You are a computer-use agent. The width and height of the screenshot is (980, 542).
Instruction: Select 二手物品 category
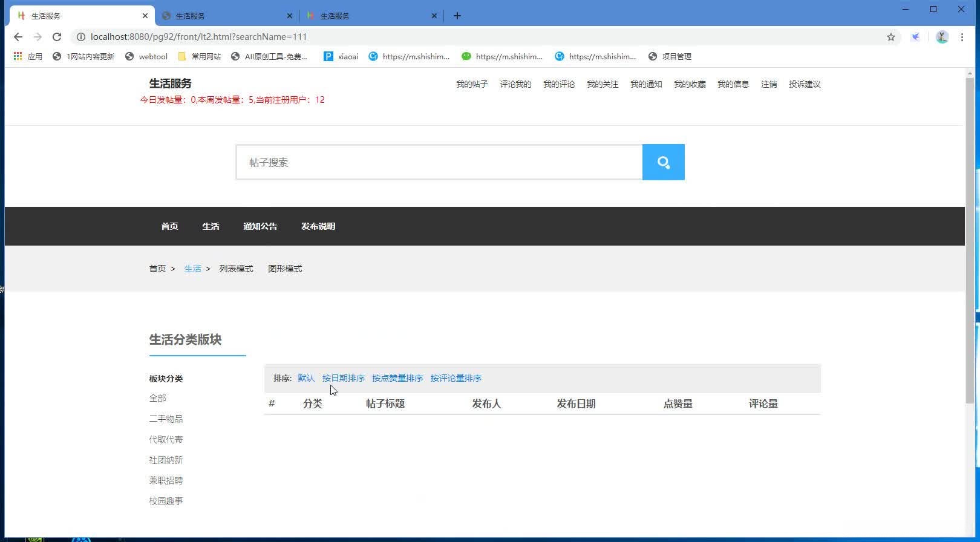(166, 419)
